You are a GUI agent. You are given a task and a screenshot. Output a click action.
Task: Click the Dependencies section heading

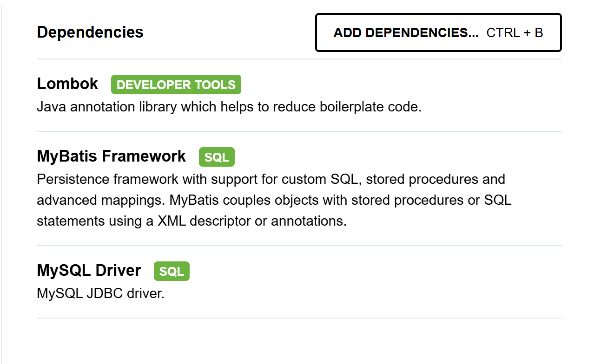(90, 32)
